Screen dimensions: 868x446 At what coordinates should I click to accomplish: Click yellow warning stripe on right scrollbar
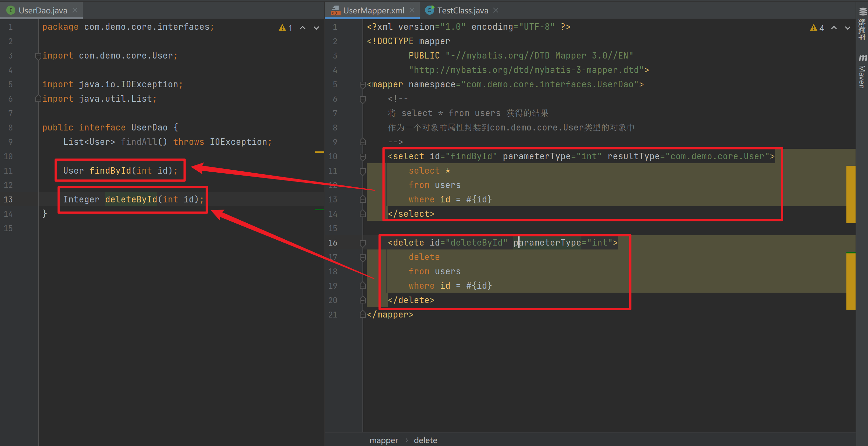[x=851, y=194]
